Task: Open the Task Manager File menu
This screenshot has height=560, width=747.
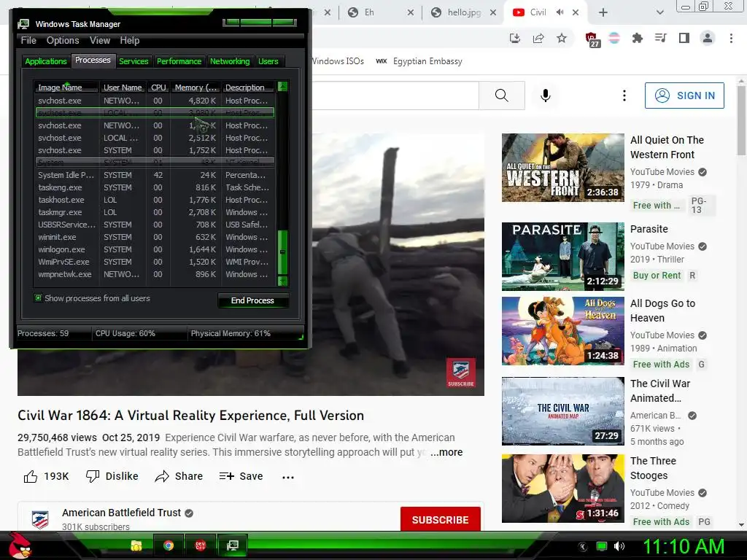Action: [28, 41]
